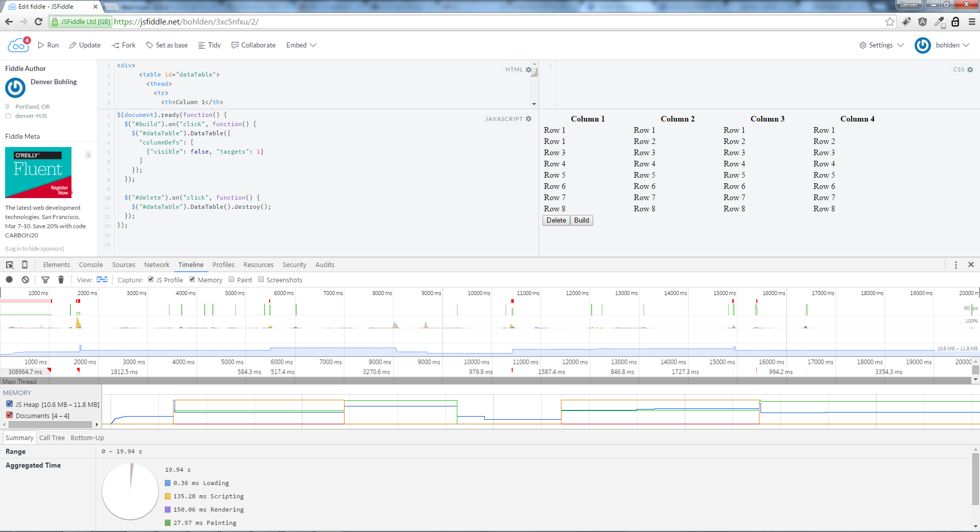Screen dimensions: 980x532
Task: Open the Settings dropdown menu
Action: [881, 45]
